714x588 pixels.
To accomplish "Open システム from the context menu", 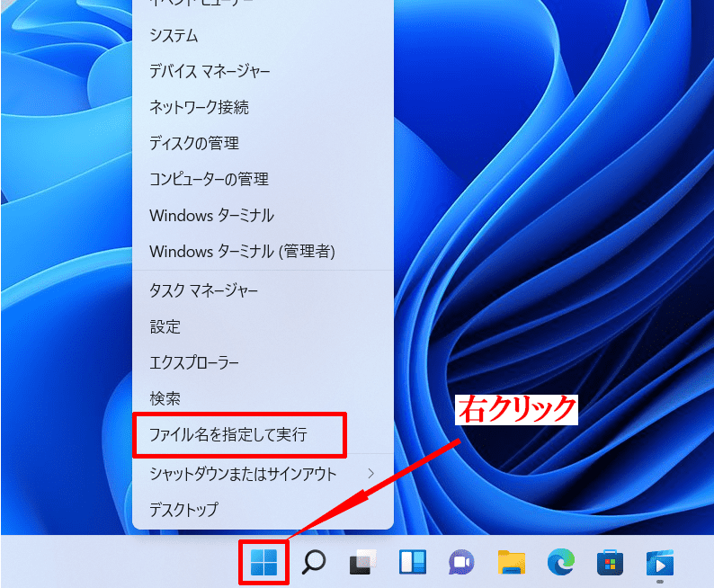I will [x=174, y=36].
